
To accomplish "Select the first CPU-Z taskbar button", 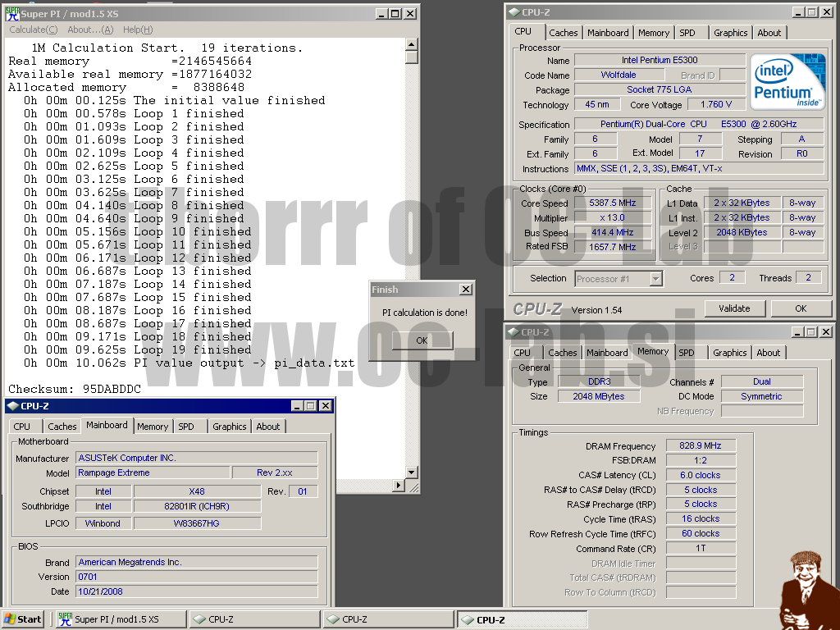I will point(254,619).
